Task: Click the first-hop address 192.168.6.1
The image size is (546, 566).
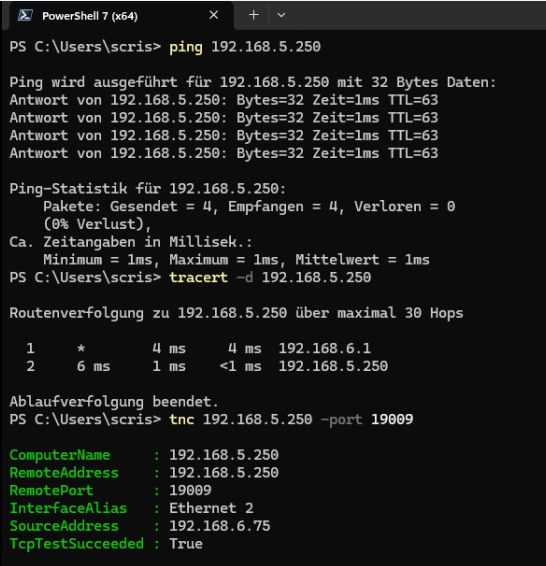Action: point(324,349)
